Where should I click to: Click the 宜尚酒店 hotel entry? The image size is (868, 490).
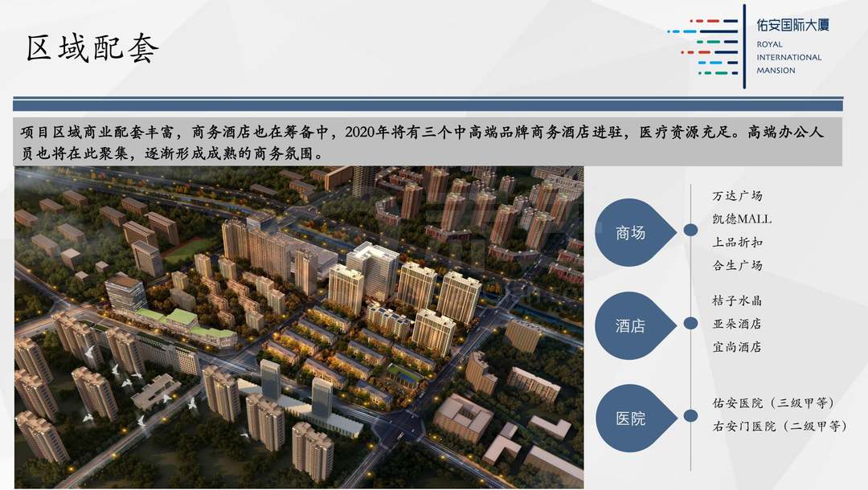point(737,347)
